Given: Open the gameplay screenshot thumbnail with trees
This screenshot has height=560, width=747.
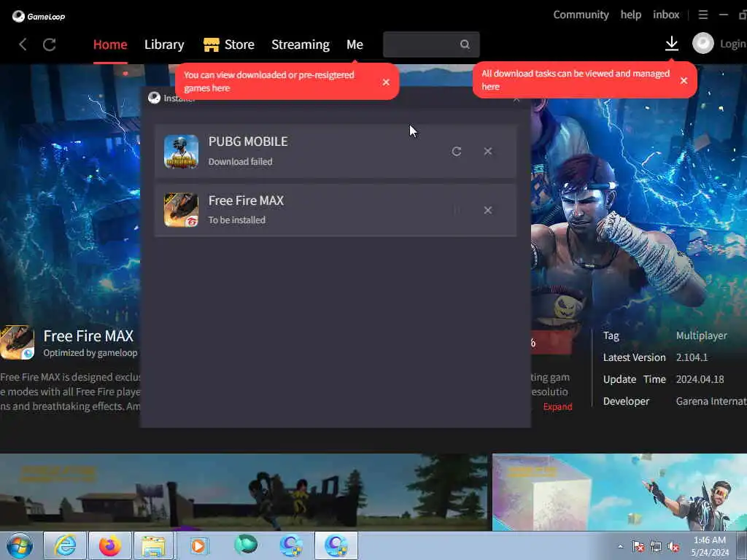Looking at the screenshot, I should (x=244, y=492).
